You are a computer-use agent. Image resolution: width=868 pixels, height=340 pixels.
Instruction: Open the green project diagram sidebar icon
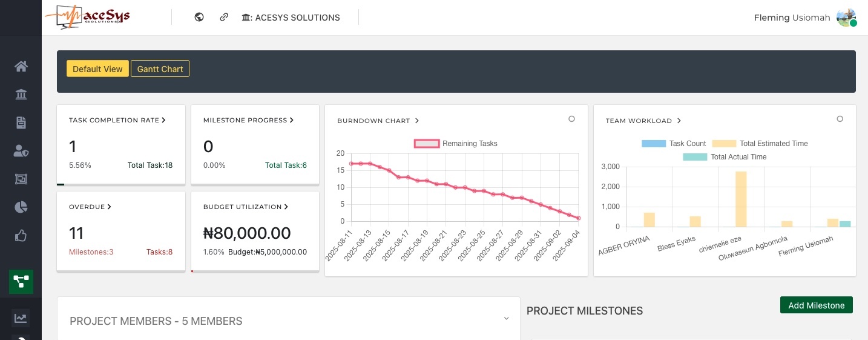21,282
